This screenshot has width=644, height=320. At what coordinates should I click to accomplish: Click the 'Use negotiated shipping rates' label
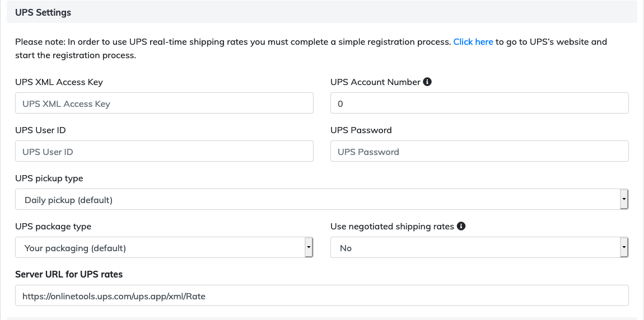coord(392,226)
